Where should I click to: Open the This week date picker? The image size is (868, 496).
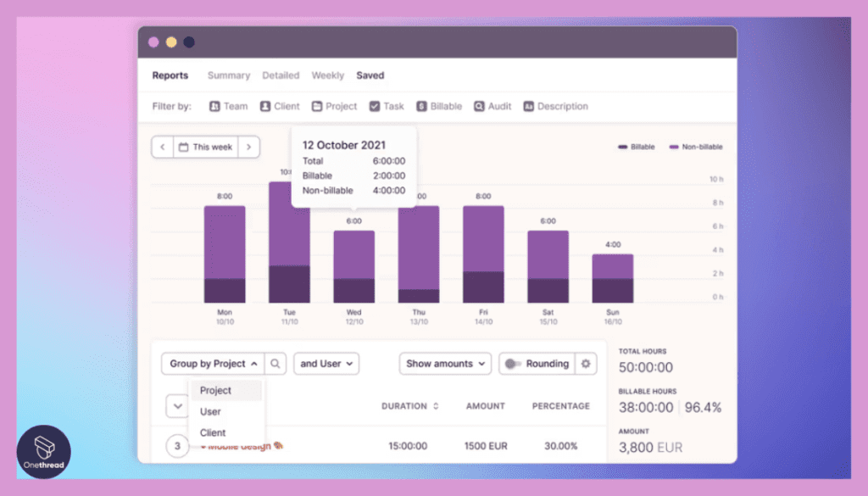click(206, 148)
